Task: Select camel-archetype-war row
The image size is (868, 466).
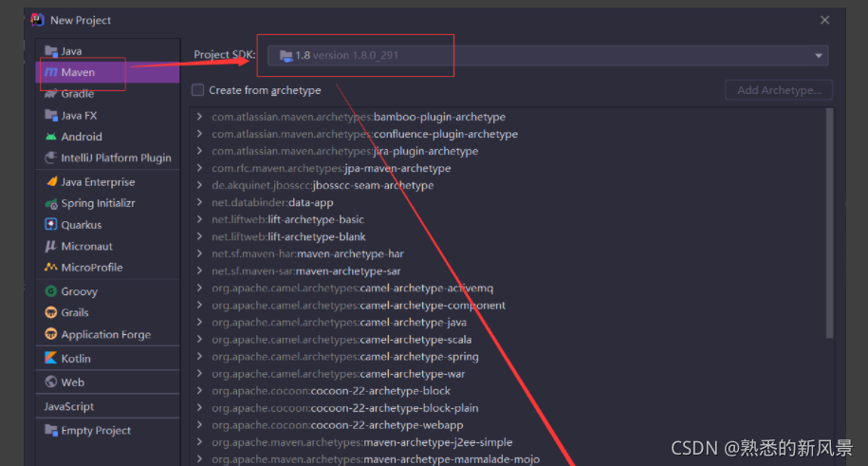Action: (507, 374)
